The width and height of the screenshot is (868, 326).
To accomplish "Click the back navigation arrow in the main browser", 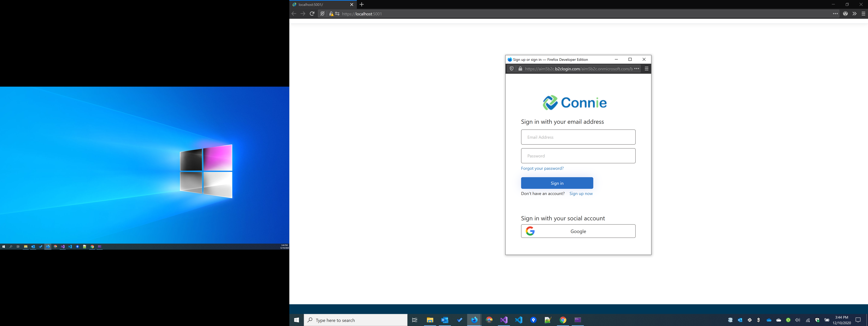I will (x=294, y=13).
